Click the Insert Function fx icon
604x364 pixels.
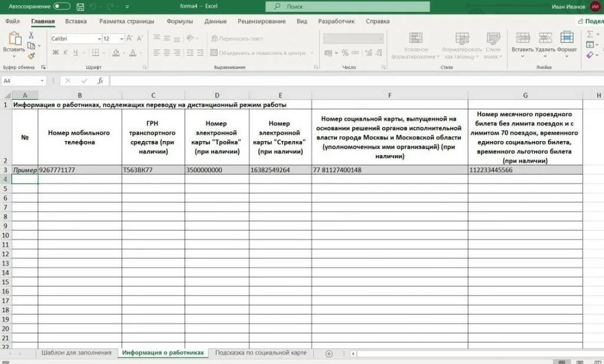(x=100, y=81)
